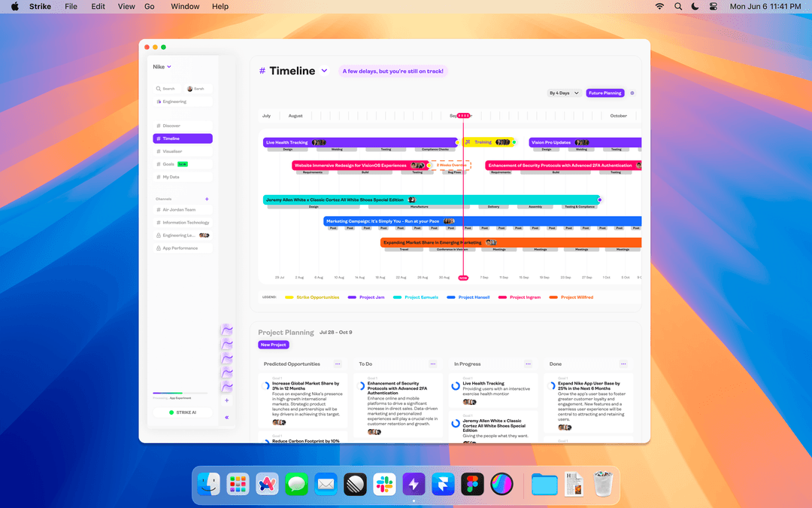Open the Nike workspace switcher dropdown

(162, 66)
